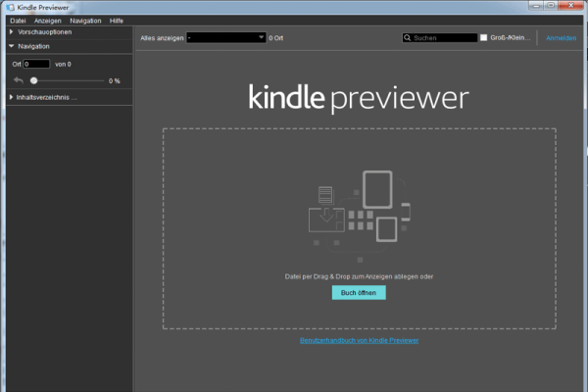This screenshot has height=392, width=588.
Task: Click the devices illustration in the drop zone
Action: coord(360,216)
